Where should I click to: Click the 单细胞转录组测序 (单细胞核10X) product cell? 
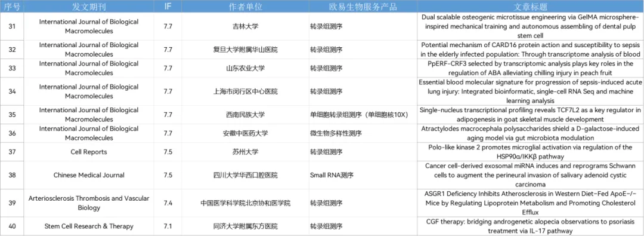[x=359, y=115]
